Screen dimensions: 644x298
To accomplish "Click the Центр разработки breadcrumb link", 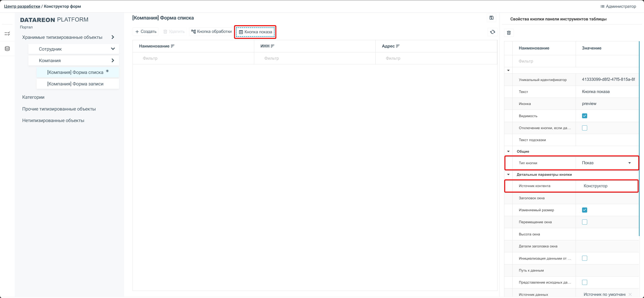I will point(22,6).
